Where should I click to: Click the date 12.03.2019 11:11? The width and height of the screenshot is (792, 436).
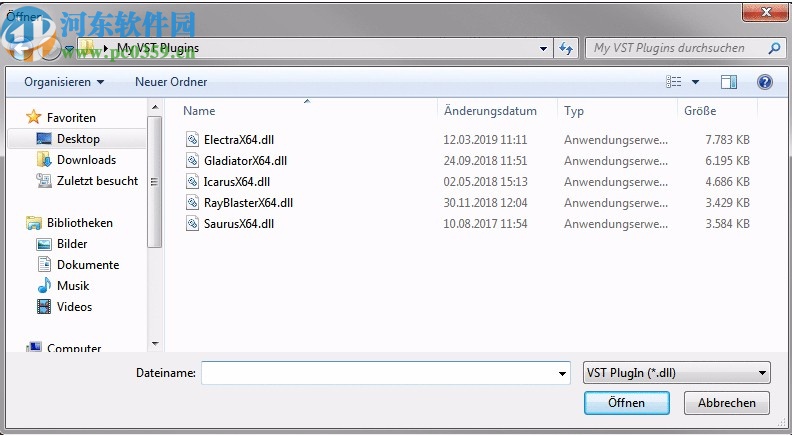[x=485, y=139]
